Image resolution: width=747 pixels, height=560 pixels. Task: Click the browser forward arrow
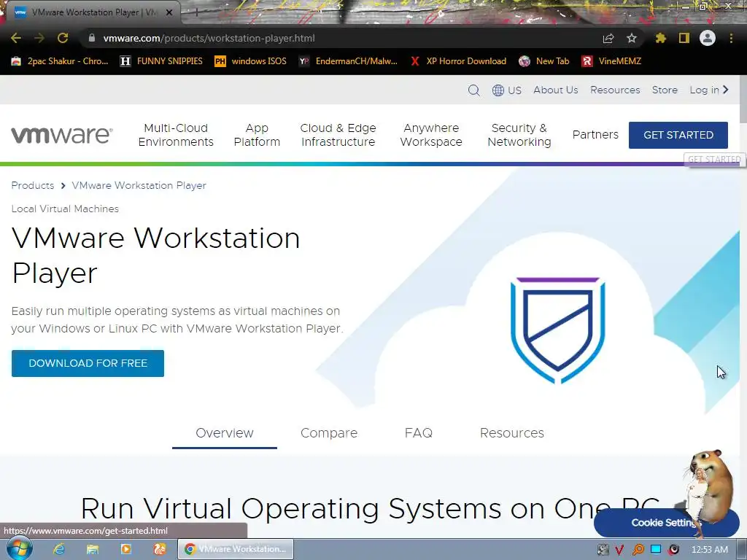(x=39, y=38)
